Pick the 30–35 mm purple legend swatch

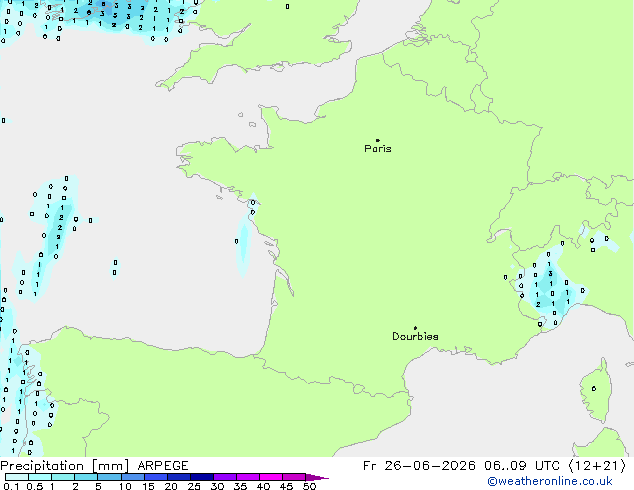(225, 477)
